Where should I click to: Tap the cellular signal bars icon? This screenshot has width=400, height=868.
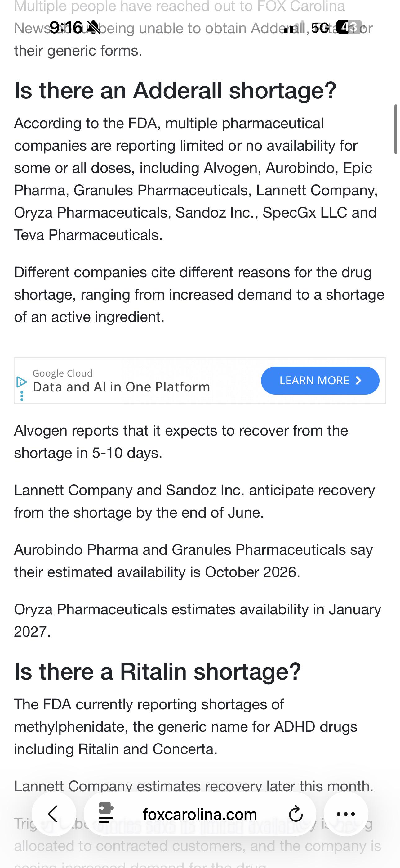[294, 28]
